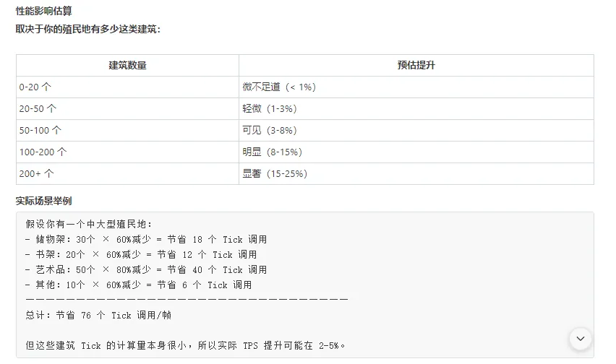Click the 明显 (8-15%) cell

tap(273, 152)
